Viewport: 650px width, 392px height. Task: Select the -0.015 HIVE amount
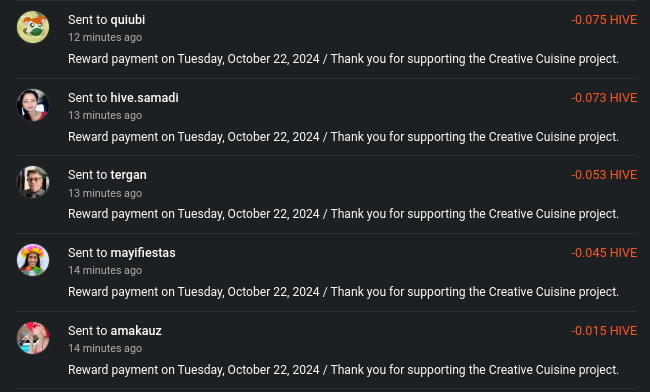604,331
